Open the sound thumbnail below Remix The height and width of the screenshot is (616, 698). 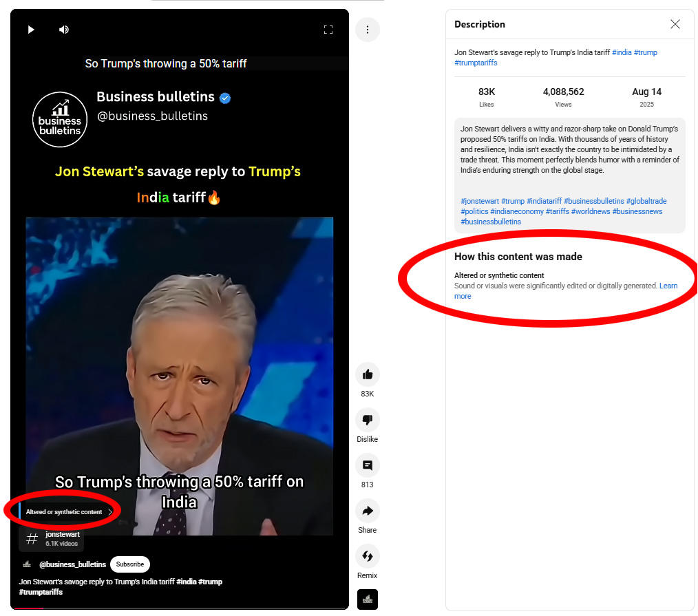pos(368,599)
